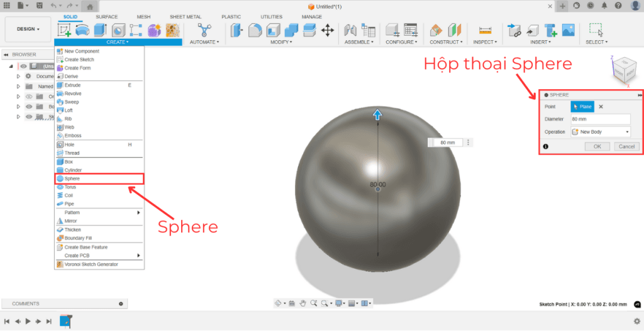
Task: Select the Move/Copy tool in Modify toolbar
Action: pyautogui.click(x=328, y=30)
